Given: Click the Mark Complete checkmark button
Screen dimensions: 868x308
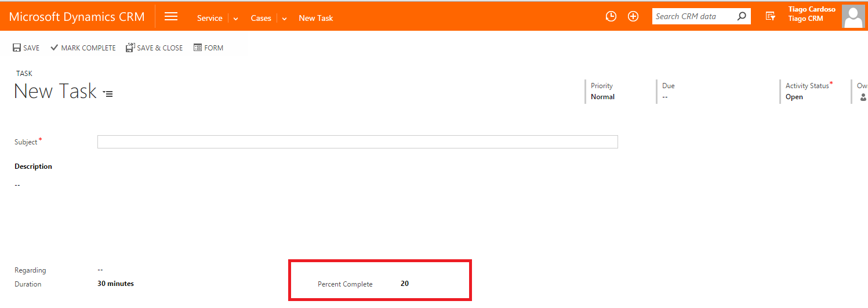Looking at the screenshot, I should pos(83,48).
